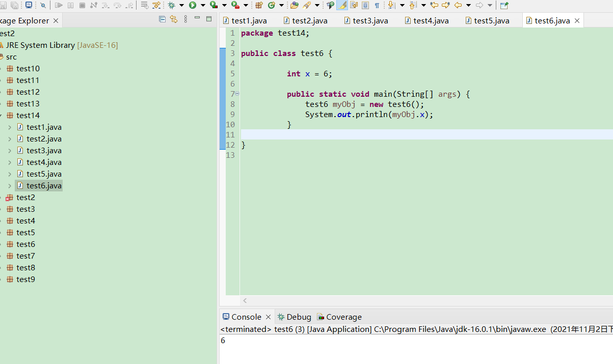
Task: Open the External Tools dropdown arrow
Action: coord(246,5)
